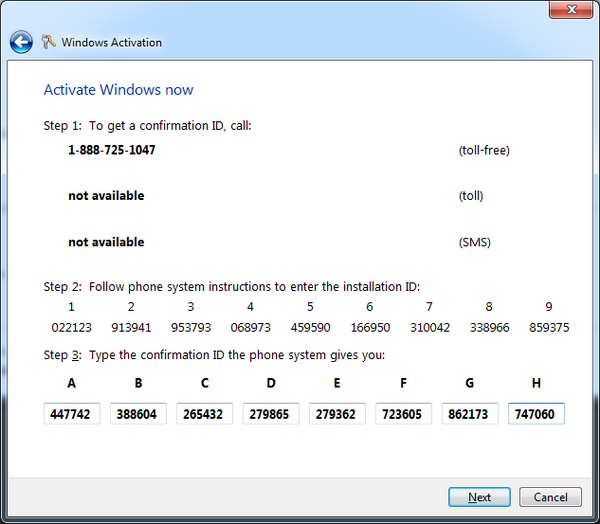Screen dimensions: 600x524
Task: Click installation ID block 859375
Action: tap(549, 327)
